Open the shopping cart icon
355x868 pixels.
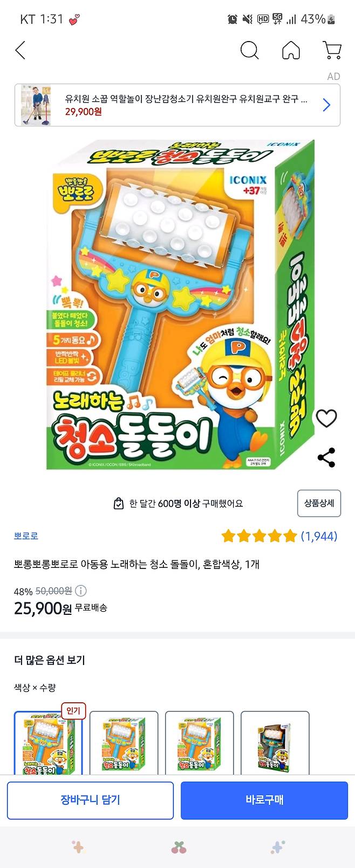pos(332,50)
